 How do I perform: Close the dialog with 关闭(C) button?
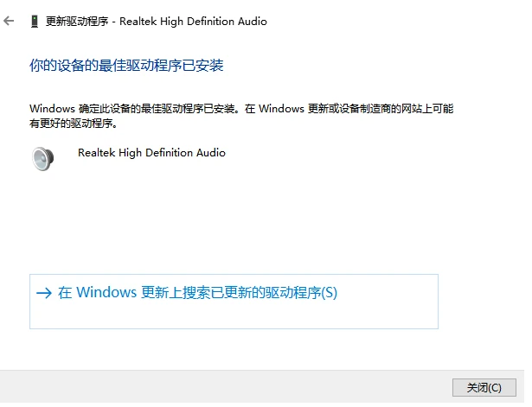click(484, 387)
